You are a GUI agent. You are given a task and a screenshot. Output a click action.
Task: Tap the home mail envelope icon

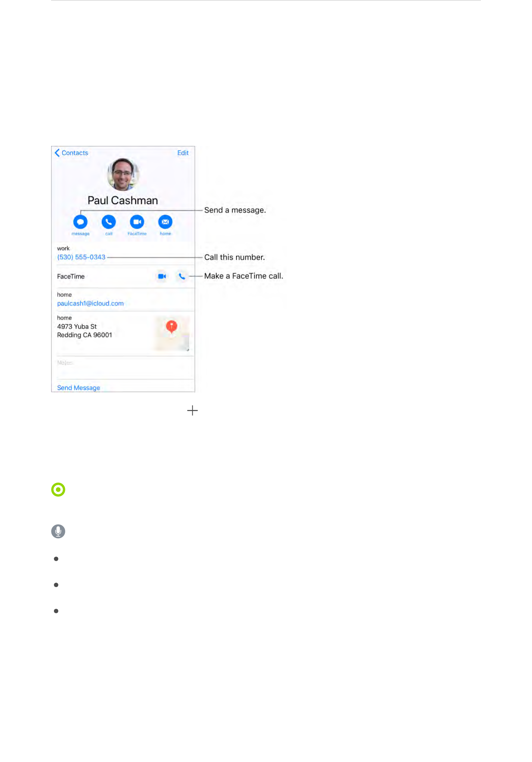(165, 222)
